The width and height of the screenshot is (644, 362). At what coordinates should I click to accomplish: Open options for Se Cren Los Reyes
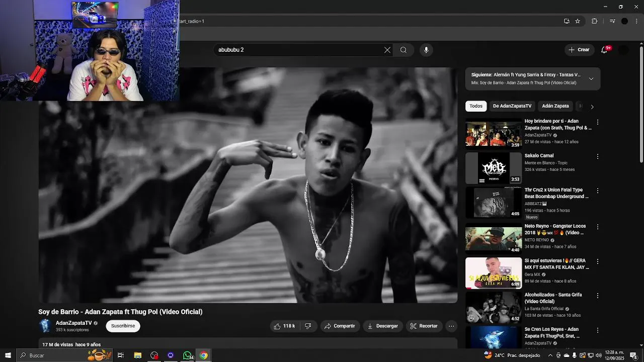pyautogui.click(x=598, y=330)
